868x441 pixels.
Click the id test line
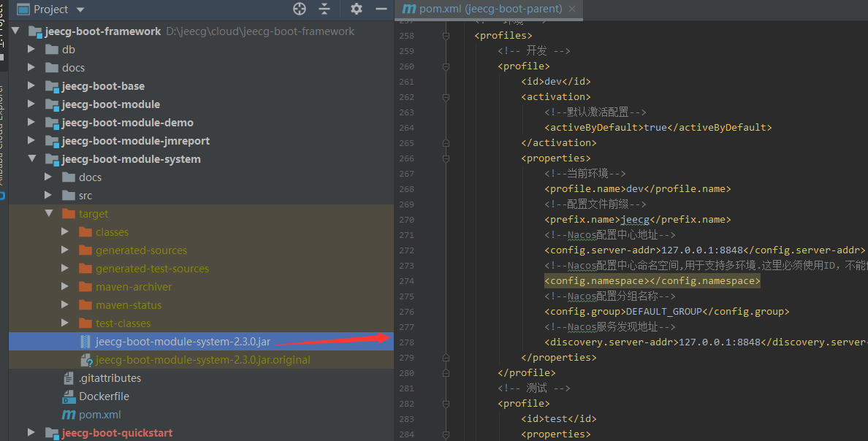[x=558, y=419]
